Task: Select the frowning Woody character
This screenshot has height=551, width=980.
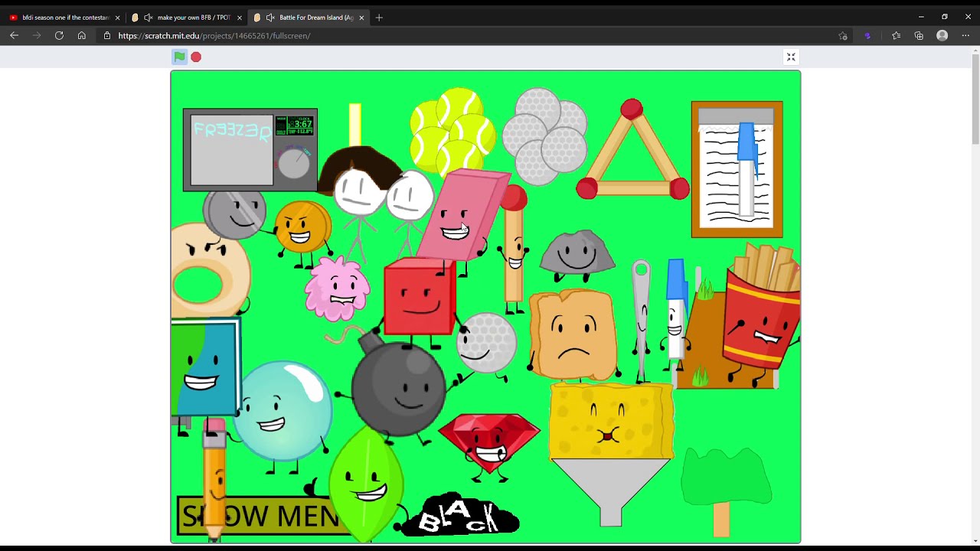Action: (573, 335)
